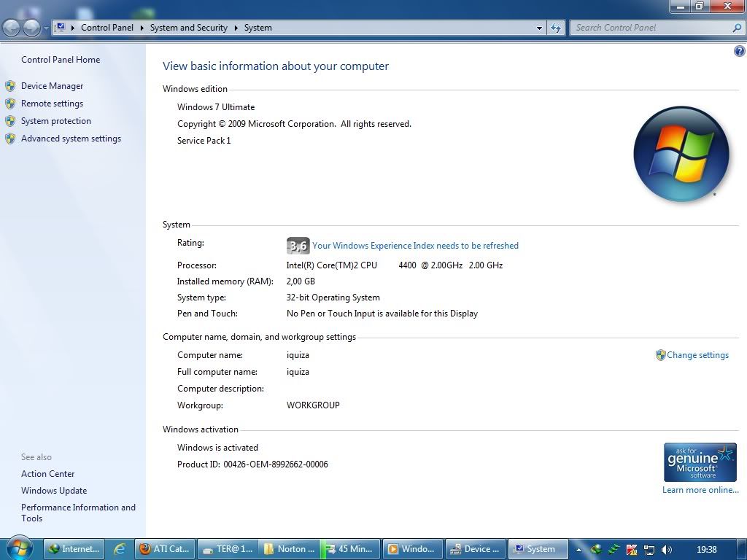Switch to Windows Media Player taskbar button
The width and height of the screenshot is (747, 560).
pos(413,549)
